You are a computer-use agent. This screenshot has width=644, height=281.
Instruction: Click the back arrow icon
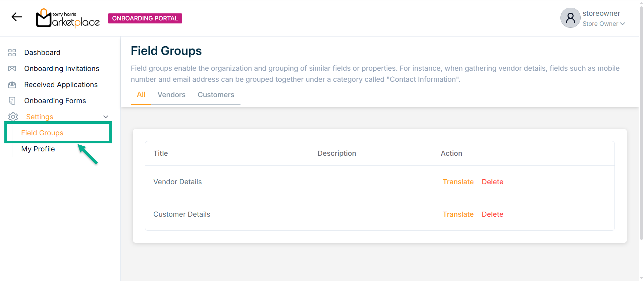click(x=17, y=17)
